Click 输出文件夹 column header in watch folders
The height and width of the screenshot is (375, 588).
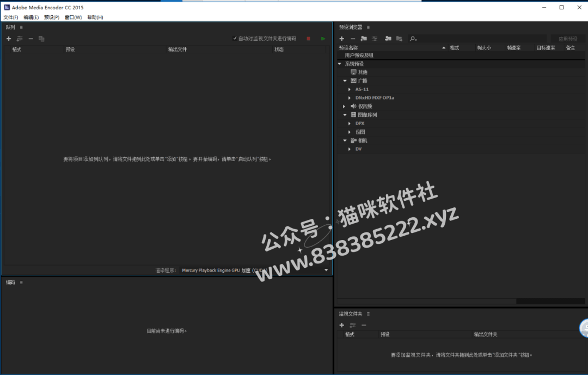click(486, 334)
